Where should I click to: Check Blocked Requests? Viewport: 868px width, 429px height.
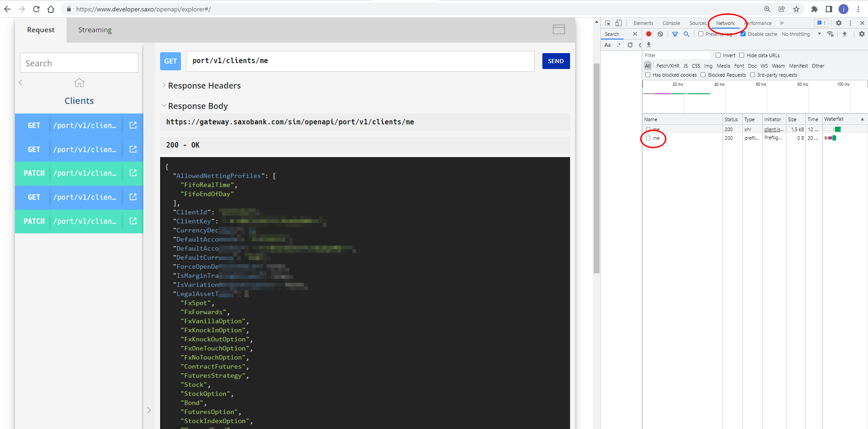[x=703, y=75]
